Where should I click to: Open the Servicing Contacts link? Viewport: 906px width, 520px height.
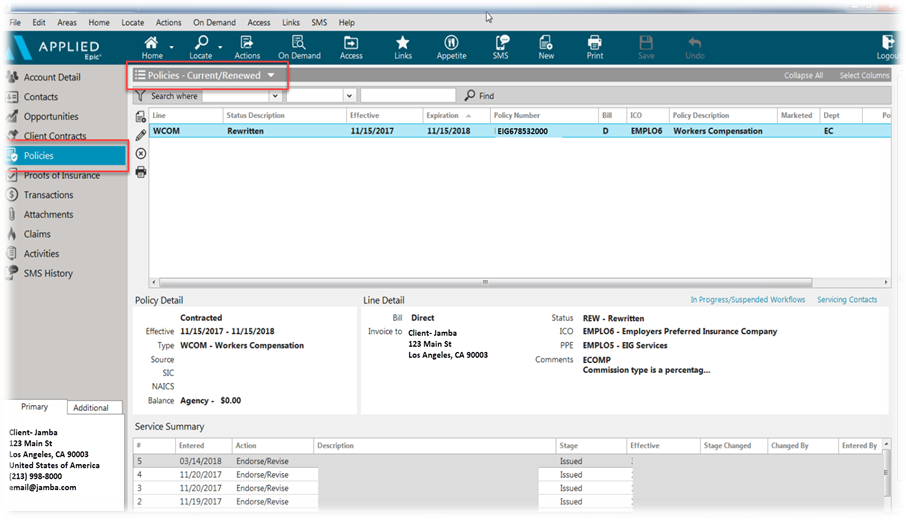[846, 300]
